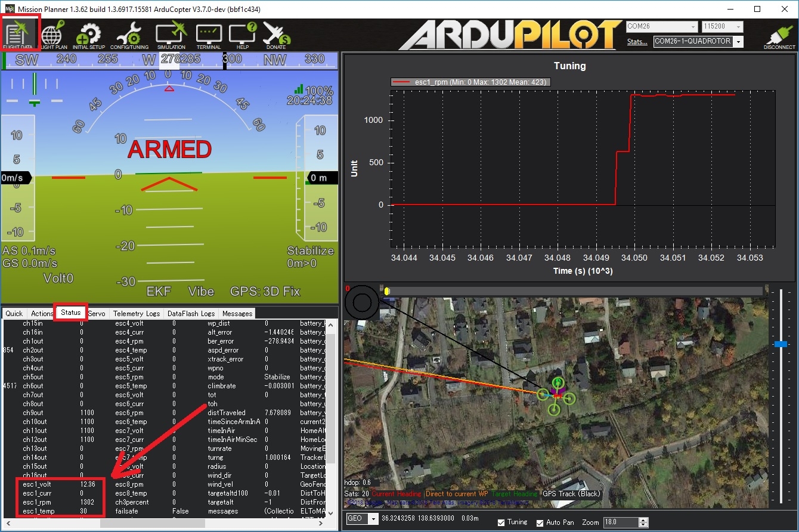This screenshot has width=799, height=532.
Task: Click the Stats... link
Action: coord(637,42)
